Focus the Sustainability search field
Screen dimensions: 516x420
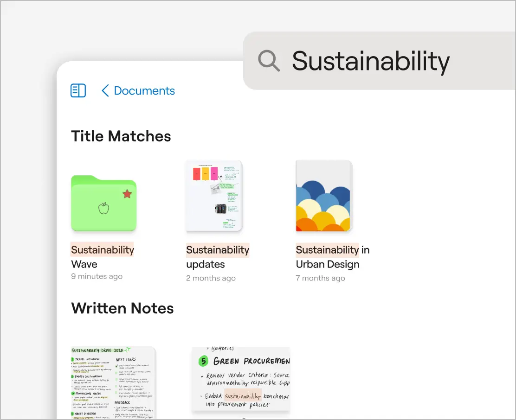click(x=380, y=61)
